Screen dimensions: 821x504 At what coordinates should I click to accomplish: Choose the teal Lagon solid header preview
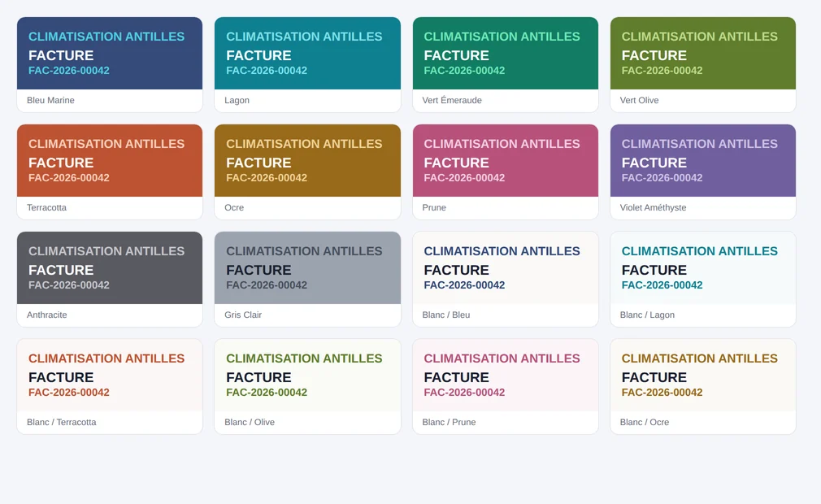pos(307,54)
